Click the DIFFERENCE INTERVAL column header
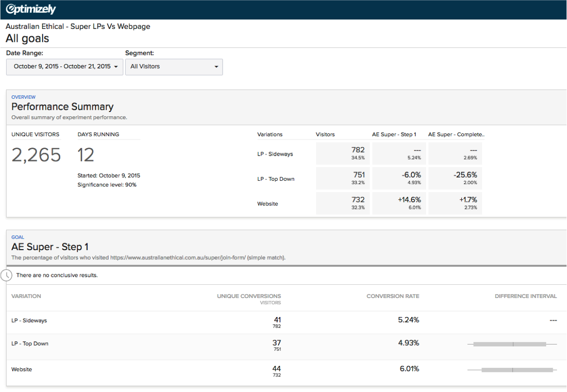 pos(526,296)
